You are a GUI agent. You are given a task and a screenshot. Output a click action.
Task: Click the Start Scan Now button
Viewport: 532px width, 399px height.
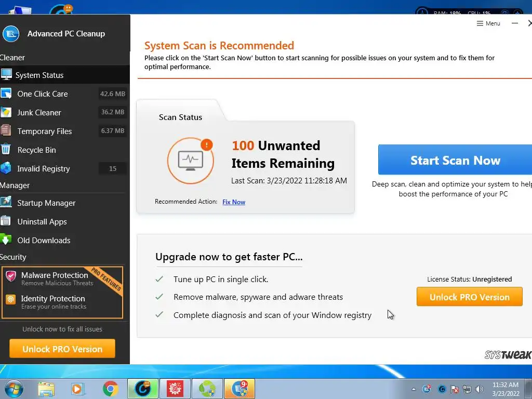[x=455, y=160]
